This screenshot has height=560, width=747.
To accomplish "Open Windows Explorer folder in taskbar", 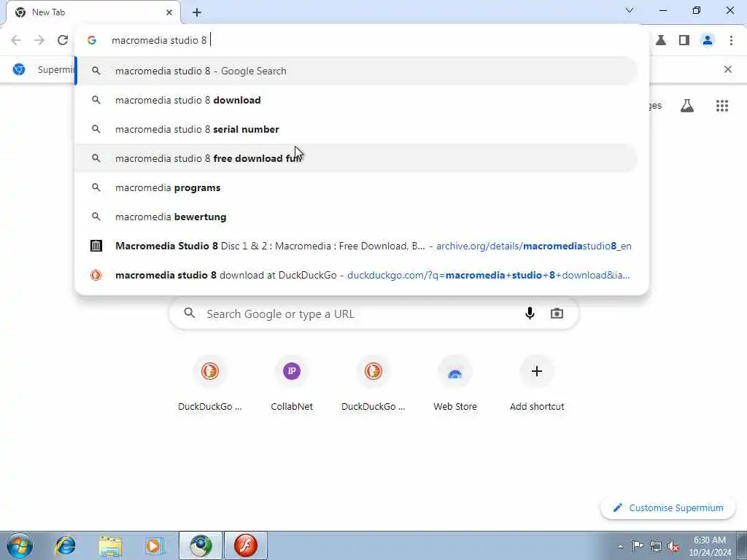I will coord(111,545).
